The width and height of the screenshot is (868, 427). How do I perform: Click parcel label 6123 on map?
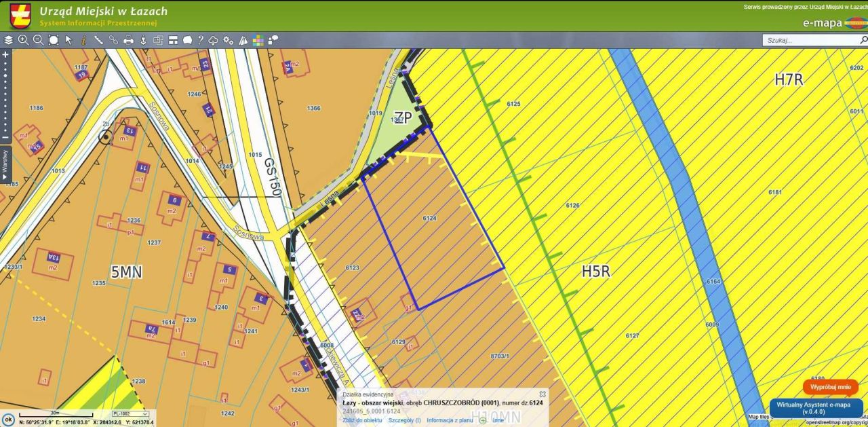click(353, 268)
